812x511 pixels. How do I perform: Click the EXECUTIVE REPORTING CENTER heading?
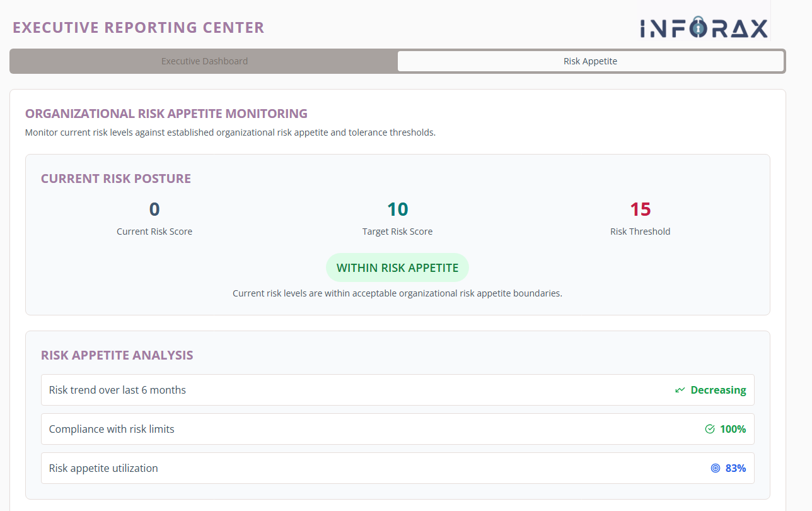tap(138, 27)
